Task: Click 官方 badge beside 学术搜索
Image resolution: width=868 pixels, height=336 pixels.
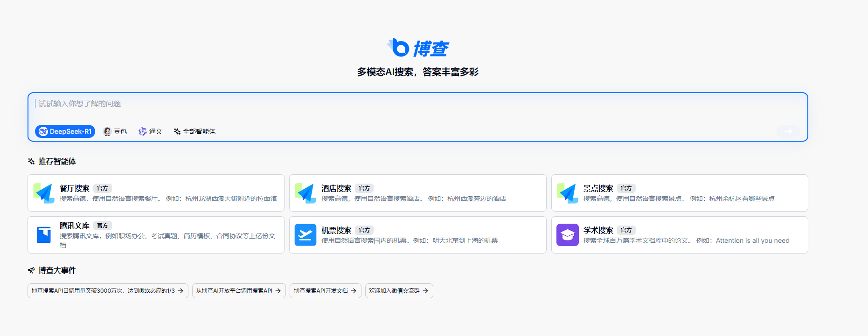Action: tap(626, 230)
